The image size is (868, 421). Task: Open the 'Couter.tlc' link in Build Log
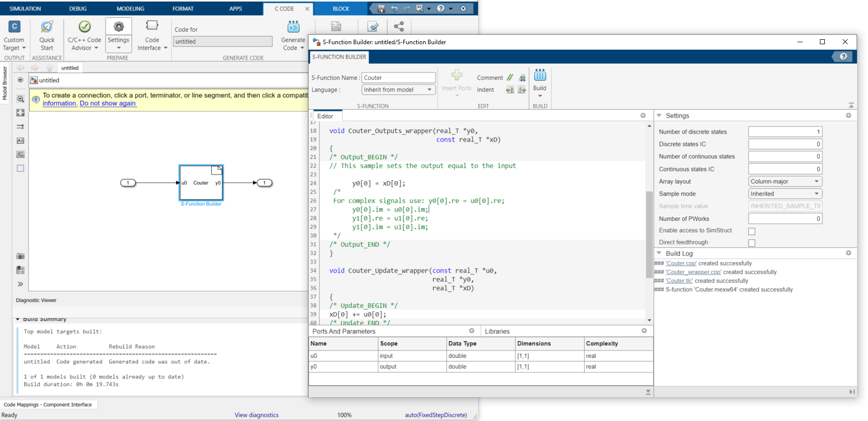tap(680, 281)
